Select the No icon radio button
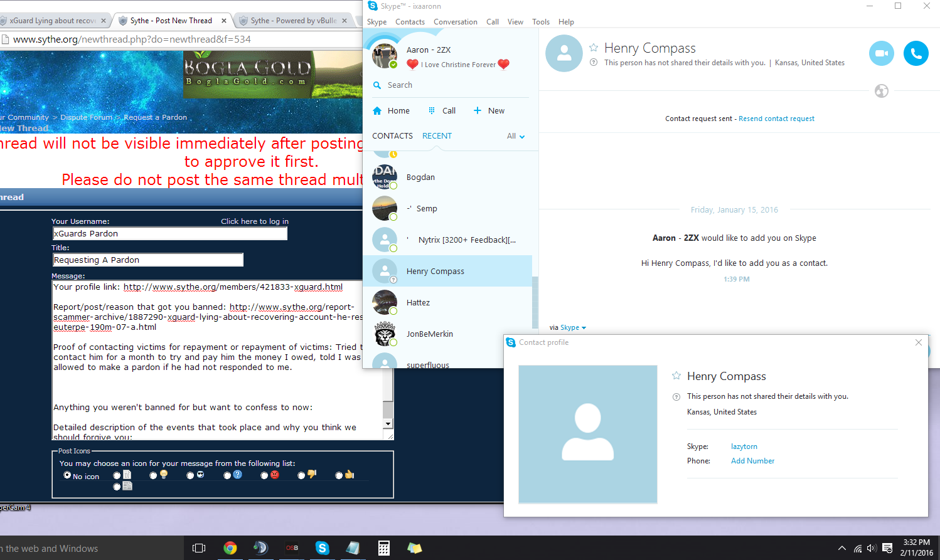The width and height of the screenshot is (940, 560). coord(67,475)
